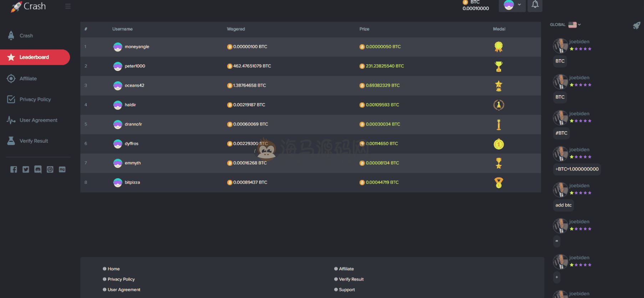Viewport: 644px width, 298px height.
Task: Open the notifications bell
Action: (535, 5)
